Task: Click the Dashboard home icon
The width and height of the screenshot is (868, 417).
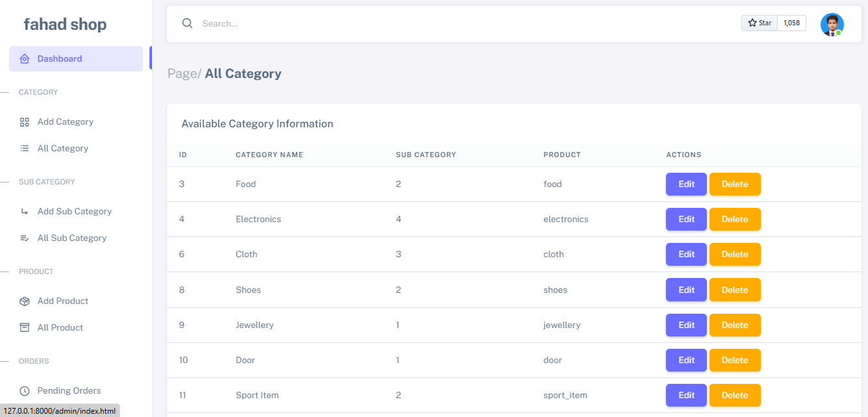Action: (x=25, y=58)
